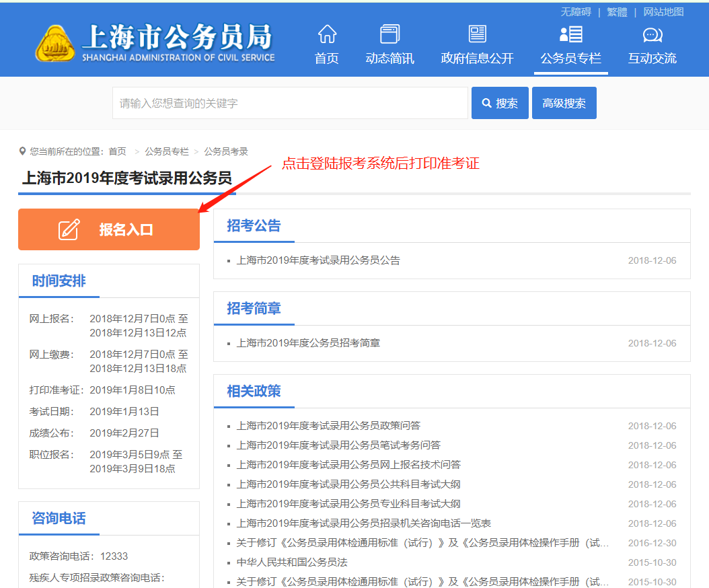The image size is (709, 588).
Task: Click the orange 报名入口 registration button
Action: [108, 229]
